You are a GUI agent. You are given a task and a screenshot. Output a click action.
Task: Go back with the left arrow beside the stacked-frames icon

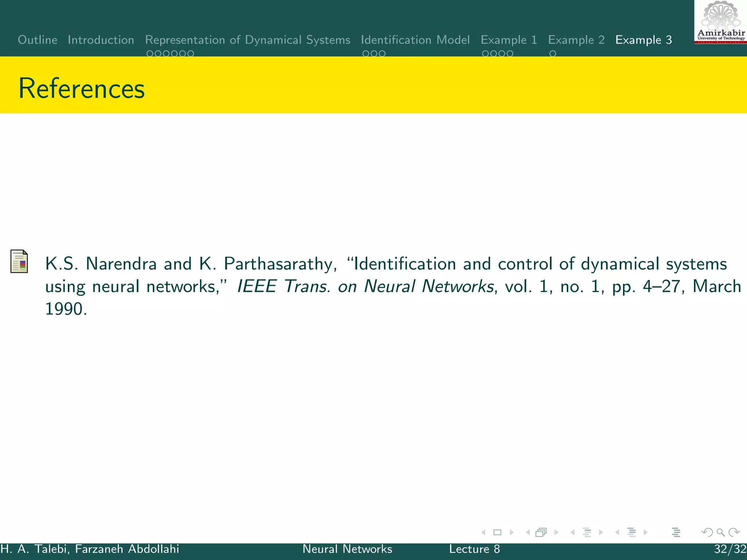pos(527,532)
